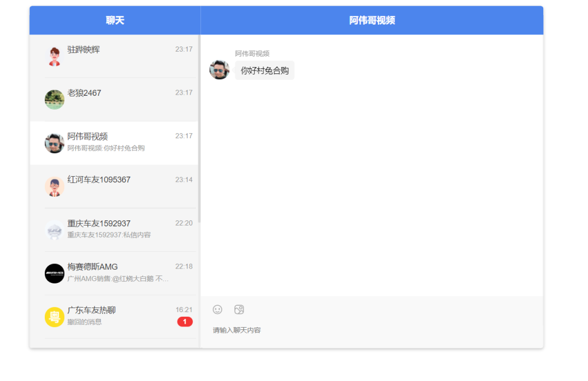This screenshot has height=381, width=588.
Task: Click the message bubble 你好村免合购
Action: click(264, 70)
